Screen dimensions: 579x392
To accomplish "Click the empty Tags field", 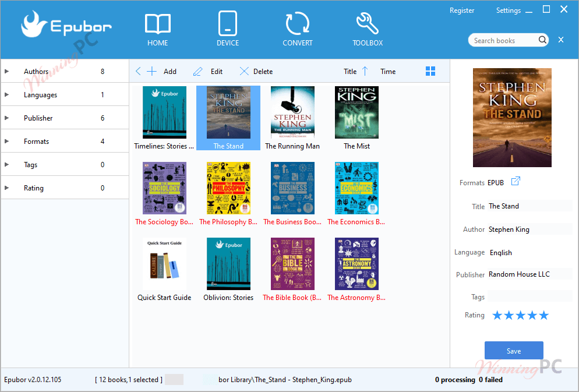I will [x=530, y=296].
